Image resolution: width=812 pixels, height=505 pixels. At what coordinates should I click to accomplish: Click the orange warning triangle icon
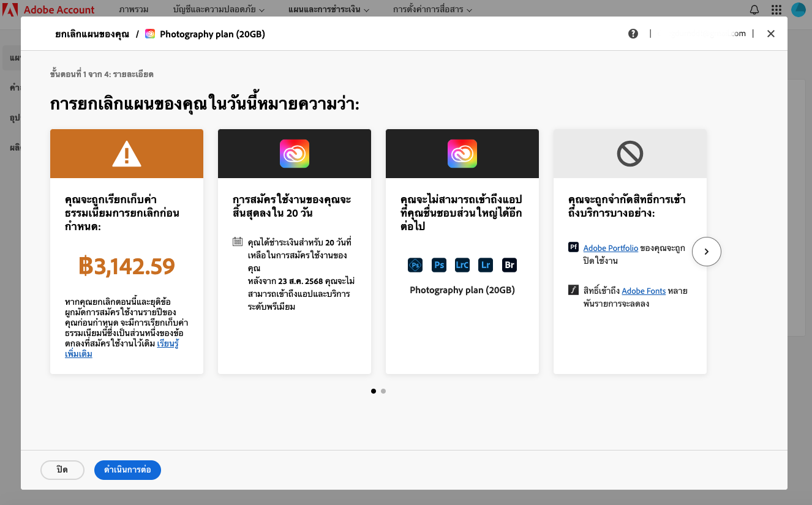coord(127,154)
